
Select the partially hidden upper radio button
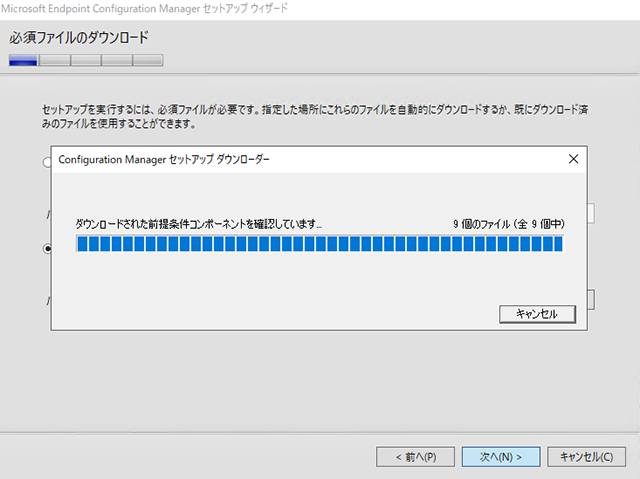[47, 162]
